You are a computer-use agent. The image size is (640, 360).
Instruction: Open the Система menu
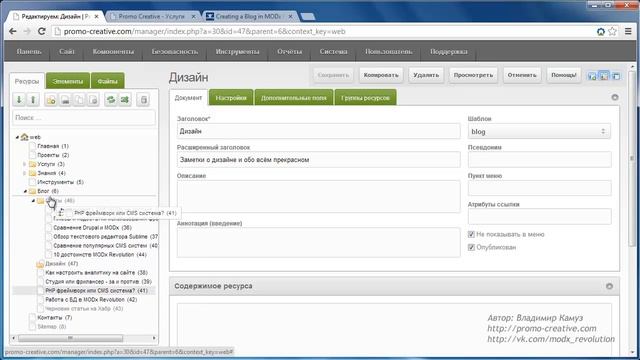(333, 51)
